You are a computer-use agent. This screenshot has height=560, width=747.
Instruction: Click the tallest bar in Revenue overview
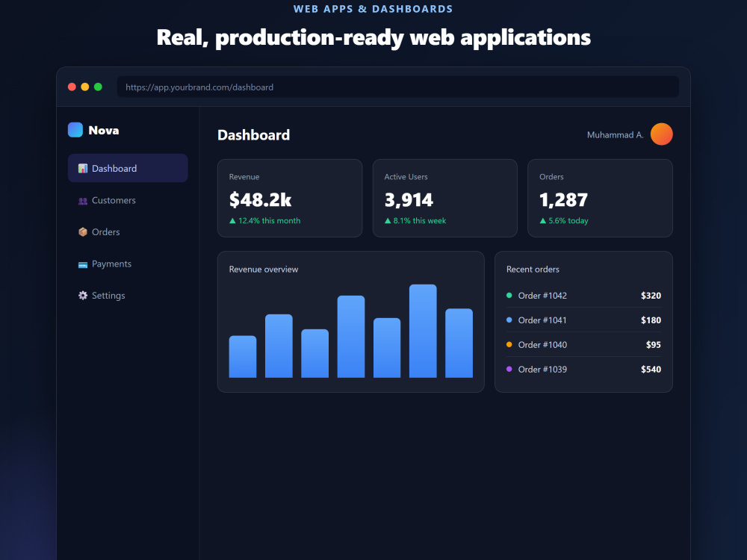point(423,331)
